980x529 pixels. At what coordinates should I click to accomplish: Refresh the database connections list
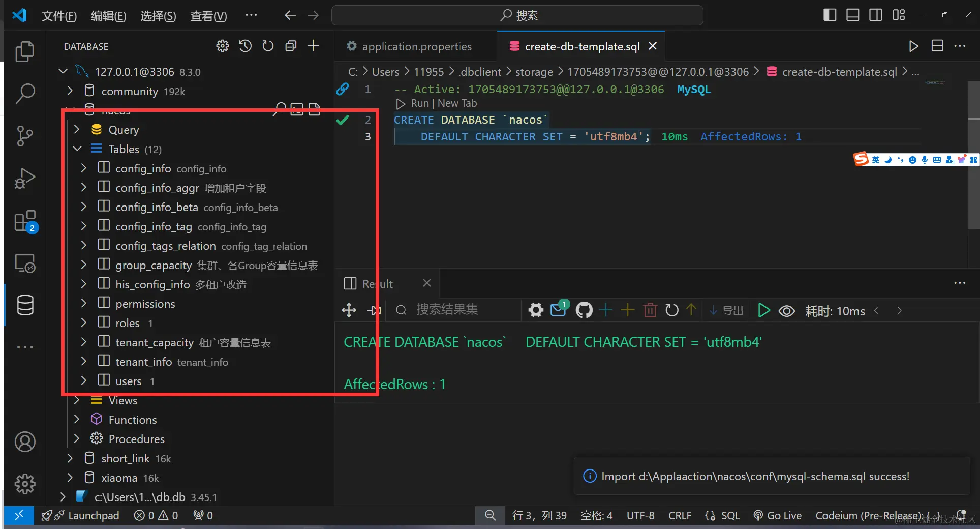click(268, 46)
